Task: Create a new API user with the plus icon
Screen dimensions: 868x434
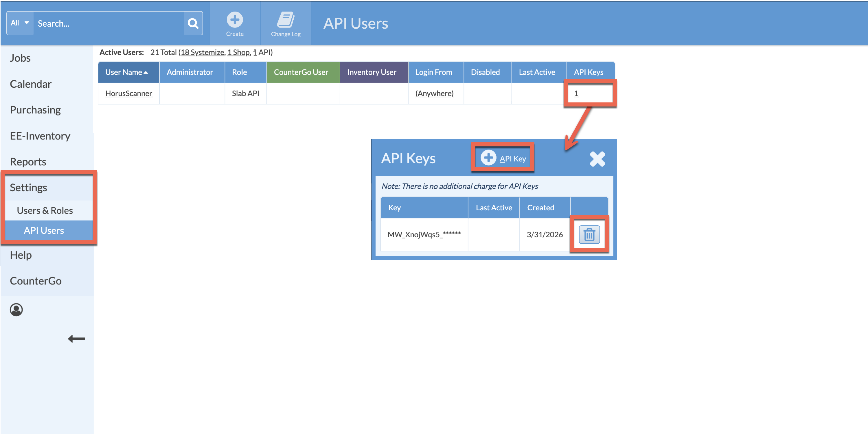Action: [235, 20]
